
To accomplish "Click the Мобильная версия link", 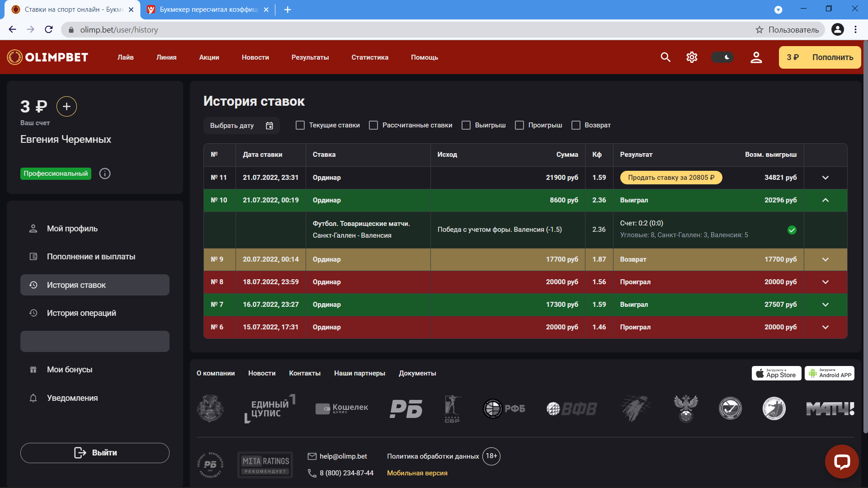I will (417, 473).
